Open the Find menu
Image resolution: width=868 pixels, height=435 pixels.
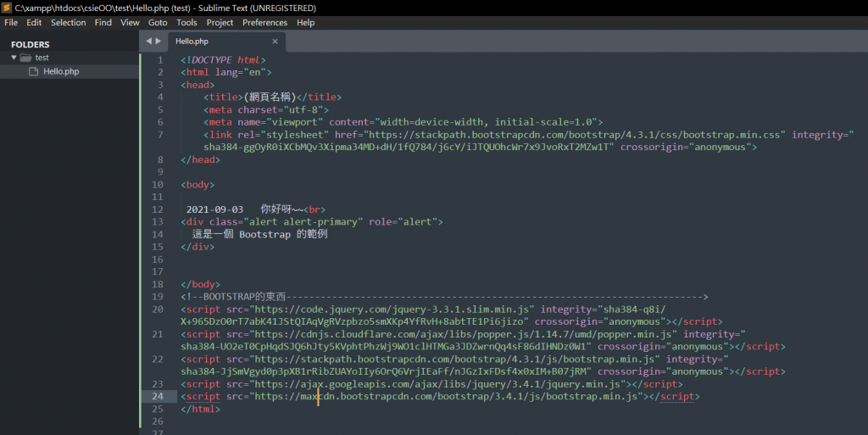(103, 23)
